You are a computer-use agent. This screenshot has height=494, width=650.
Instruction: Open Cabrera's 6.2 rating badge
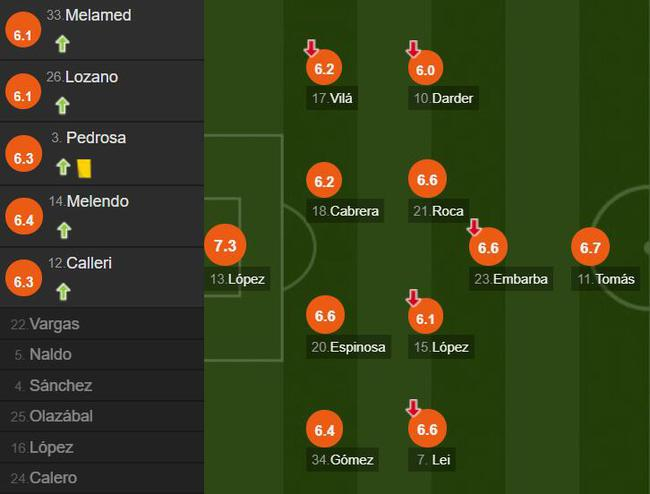pyautogui.click(x=324, y=181)
